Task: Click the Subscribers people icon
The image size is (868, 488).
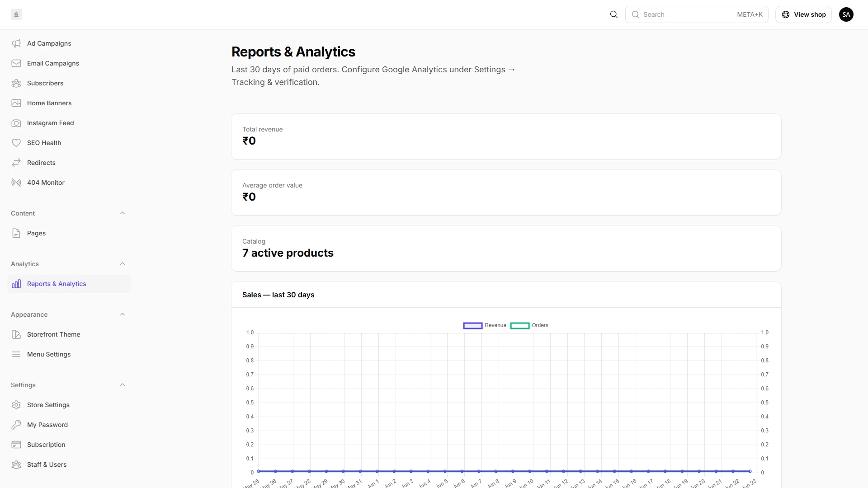Action: click(x=16, y=83)
